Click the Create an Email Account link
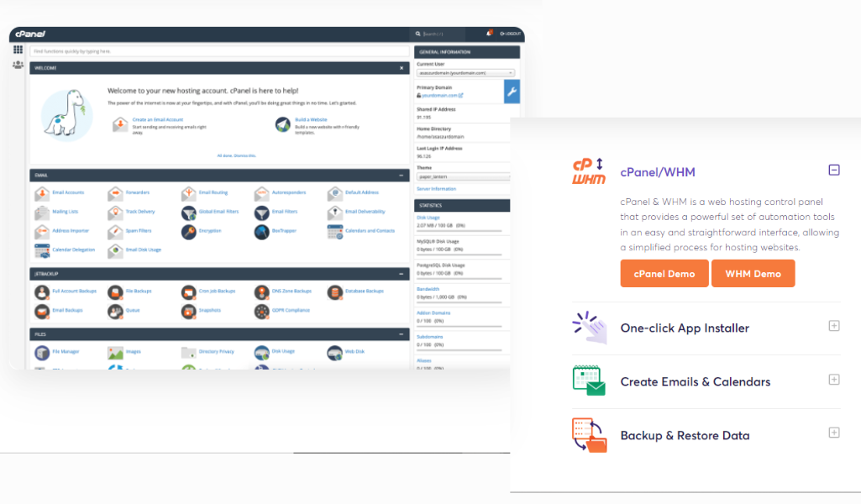 (x=158, y=119)
